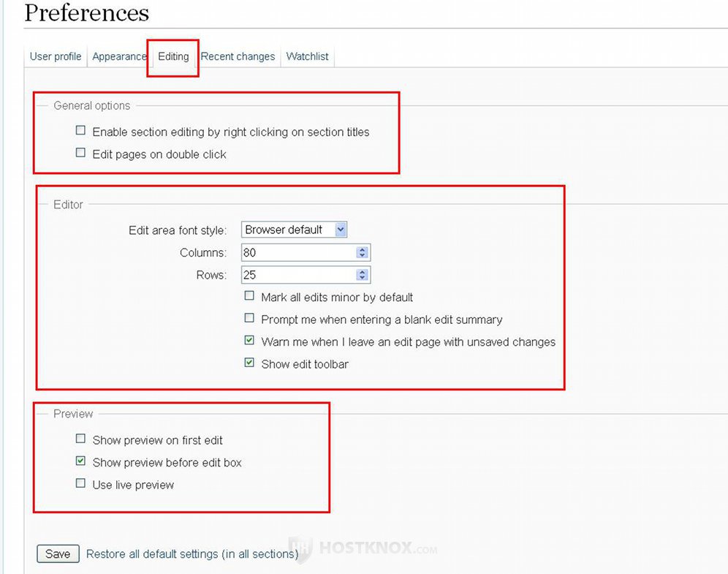Click the Preview group label
728x574 pixels.
pyautogui.click(x=73, y=414)
